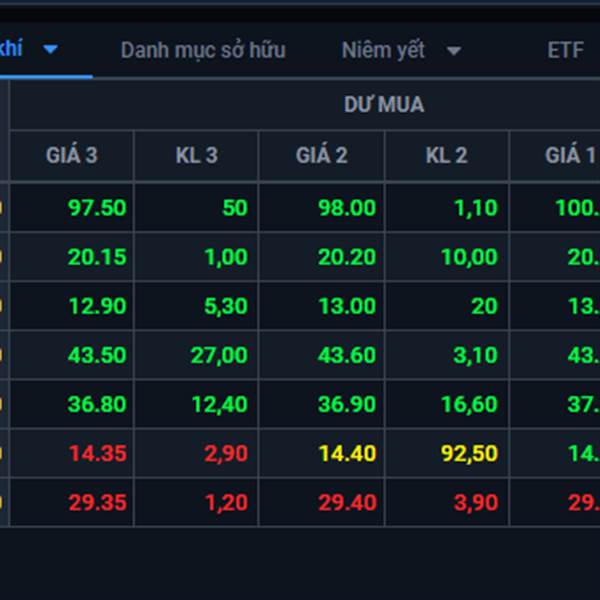Select volume cell 5,30
The width and height of the screenshot is (600, 600).
(197, 306)
